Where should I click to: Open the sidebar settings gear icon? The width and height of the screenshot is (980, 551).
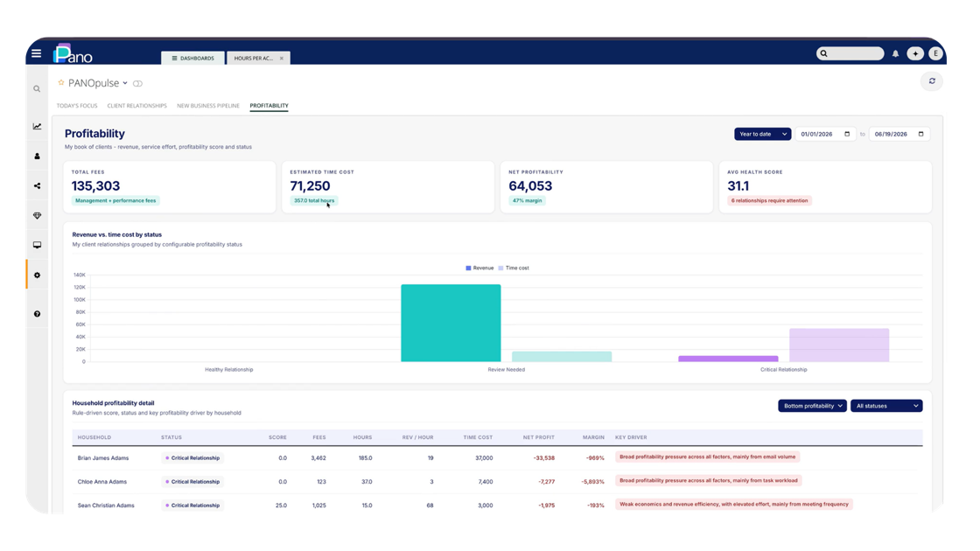point(37,275)
